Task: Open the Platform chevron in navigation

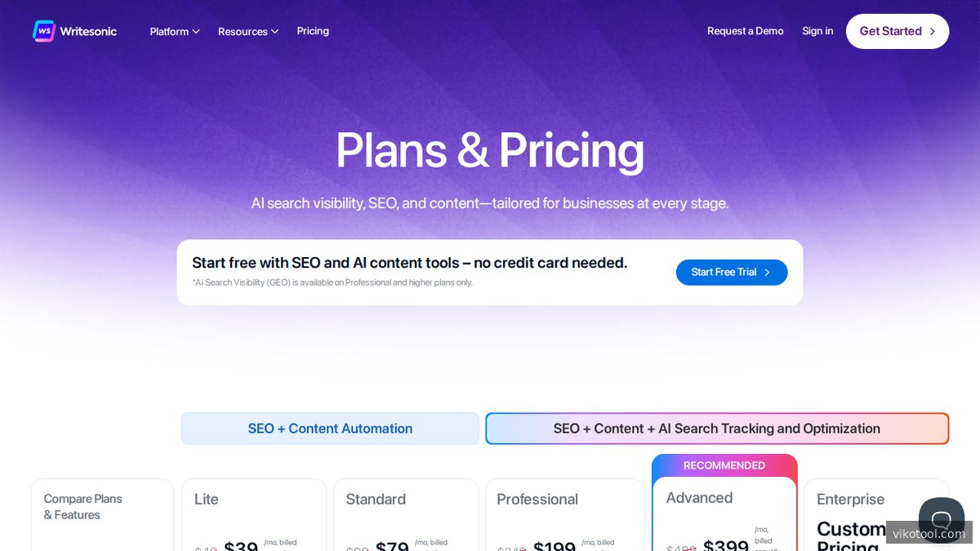Action: (x=196, y=32)
